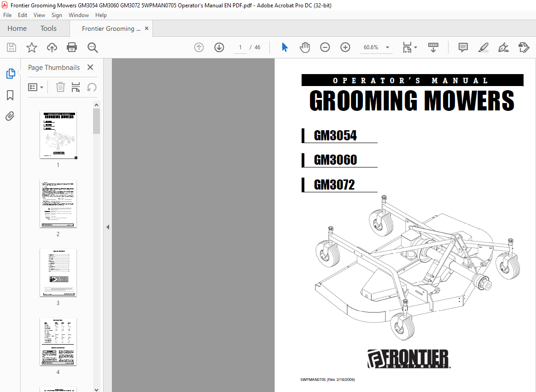Screen dimensions: 536x392
Task: Close the Frontier Grooming document tab
Action: [x=146, y=29]
